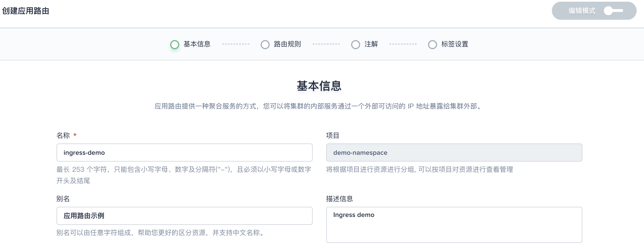Viewport: 644px width, 248px height.
Task: Toggle the 编辑模式 switch
Action: coord(613,11)
